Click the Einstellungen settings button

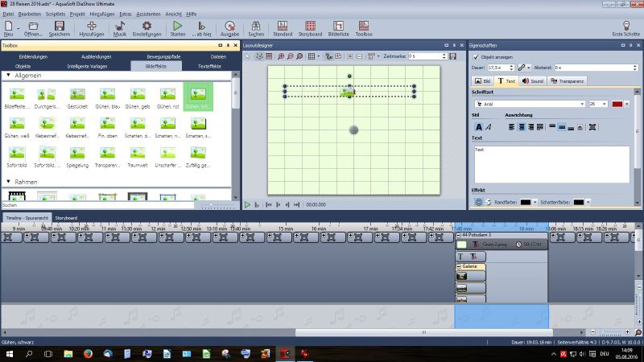point(147,29)
